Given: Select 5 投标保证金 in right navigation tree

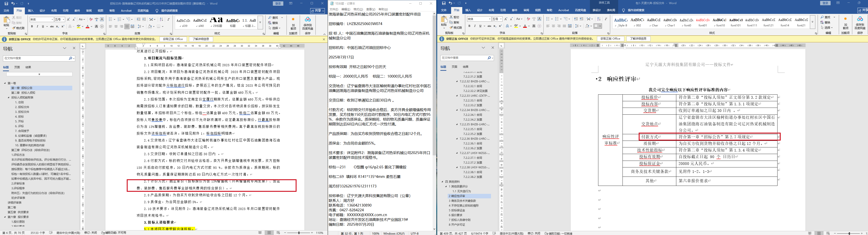Looking at the screenshot, I should [457, 210].
